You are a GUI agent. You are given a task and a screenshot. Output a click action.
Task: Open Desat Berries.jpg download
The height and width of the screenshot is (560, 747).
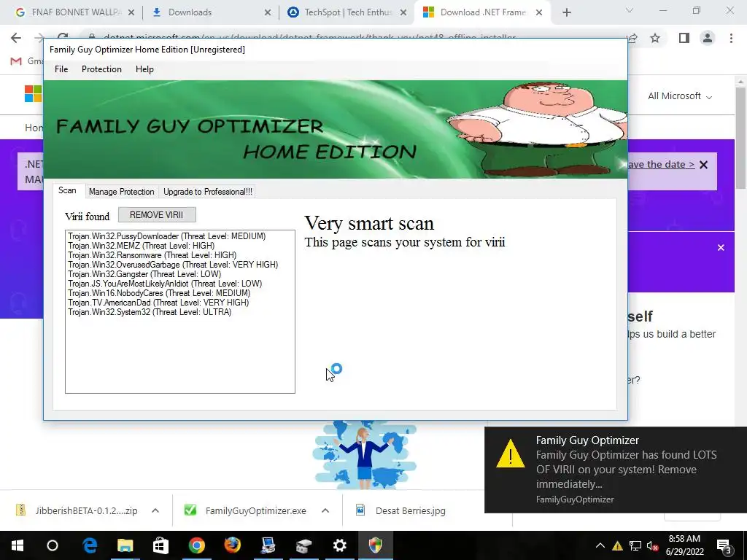pyautogui.click(x=401, y=510)
